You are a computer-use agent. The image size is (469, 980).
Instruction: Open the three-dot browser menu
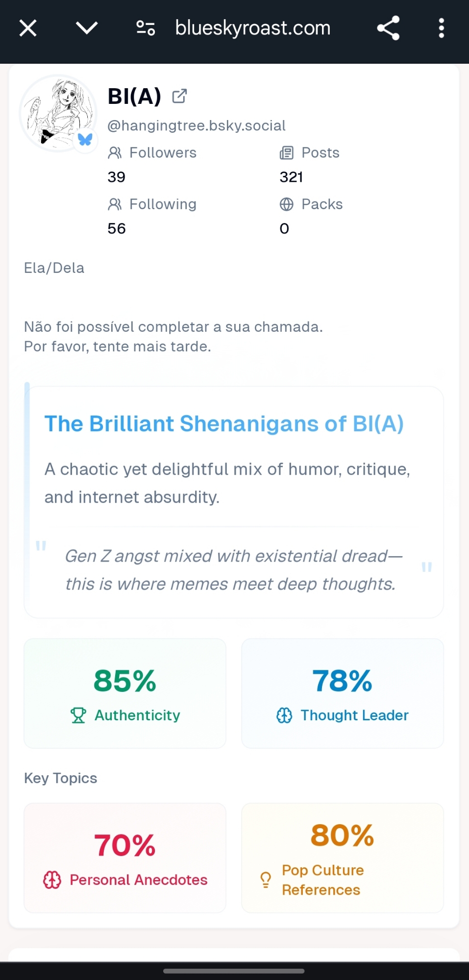pyautogui.click(x=441, y=28)
